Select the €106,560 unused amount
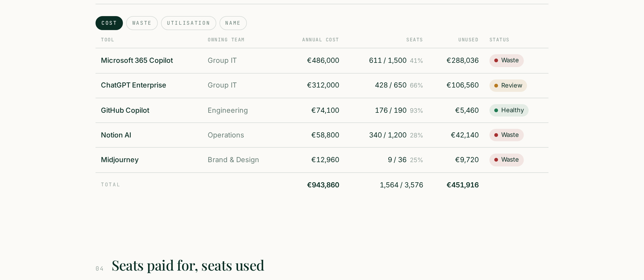The image size is (644, 280). tap(463, 85)
